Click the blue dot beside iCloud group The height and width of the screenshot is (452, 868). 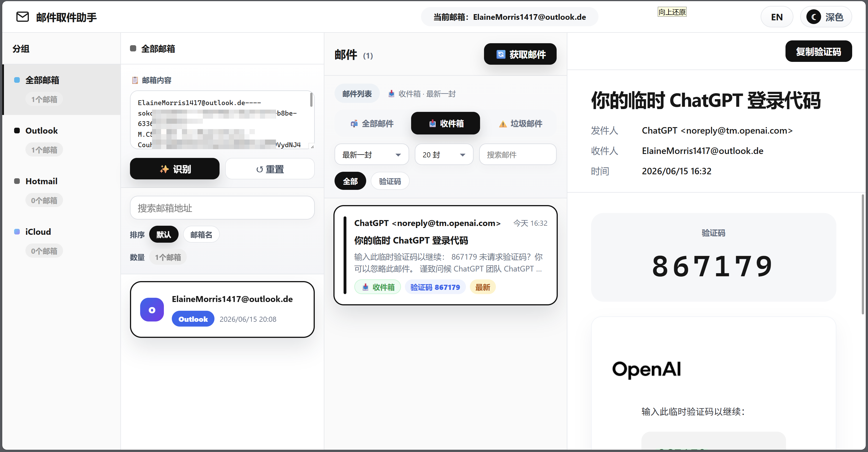coord(17,232)
